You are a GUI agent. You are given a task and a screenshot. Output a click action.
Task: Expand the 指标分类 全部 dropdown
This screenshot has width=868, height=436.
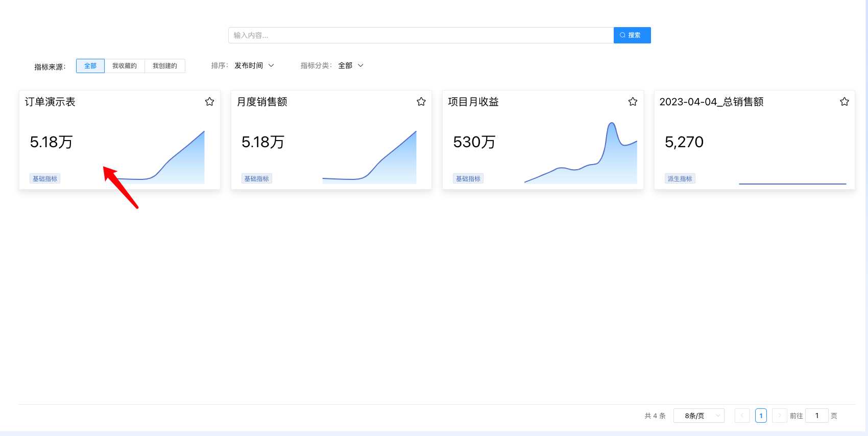pyautogui.click(x=351, y=65)
